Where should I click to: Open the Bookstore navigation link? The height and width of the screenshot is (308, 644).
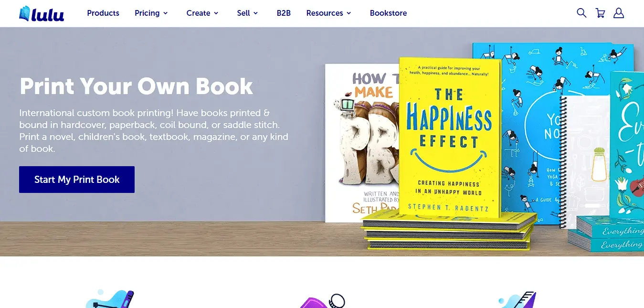[388, 13]
